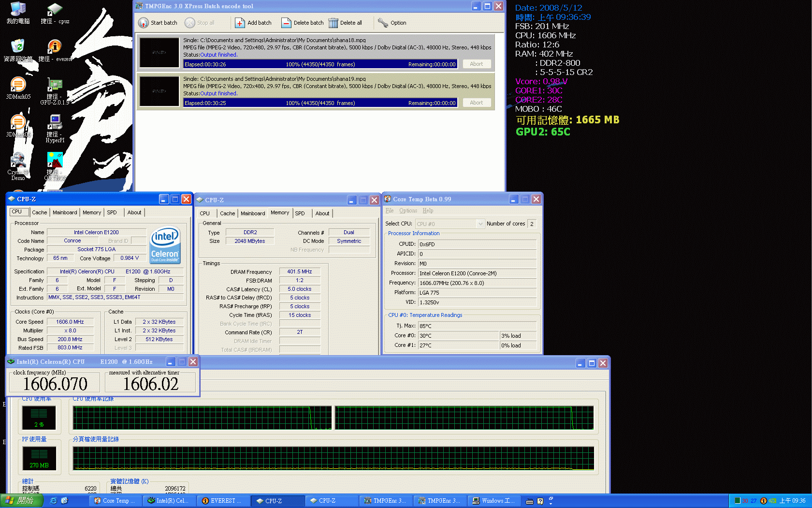Open Mainboard tab in Processor CPU-Z window
The height and width of the screenshot is (508, 812).
(65, 212)
